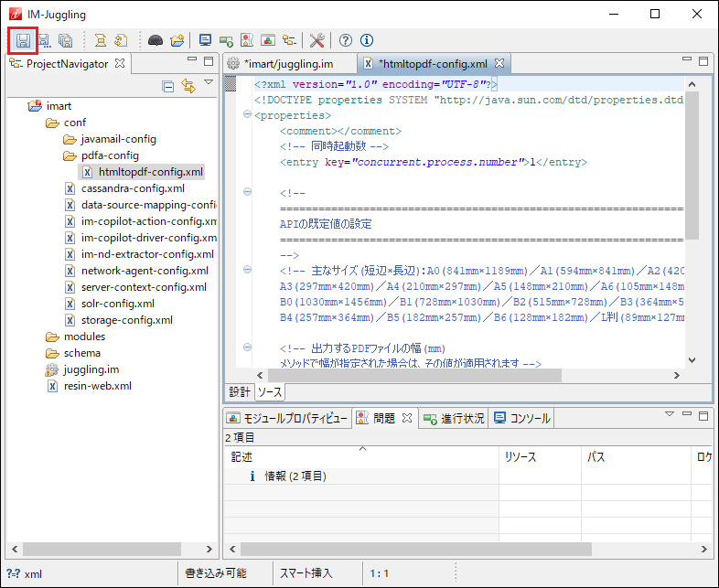
Task: Open the ProjectNavigator view menu triangle
Action: tap(209, 83)
